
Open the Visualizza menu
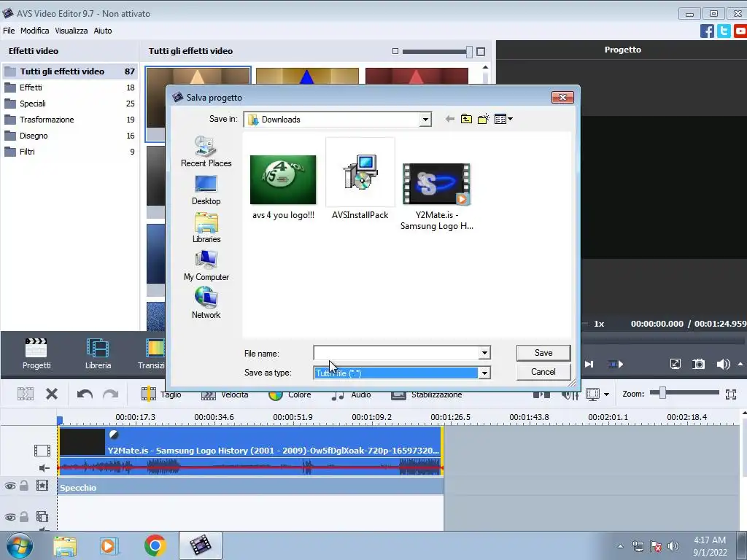tap(71, 31)
